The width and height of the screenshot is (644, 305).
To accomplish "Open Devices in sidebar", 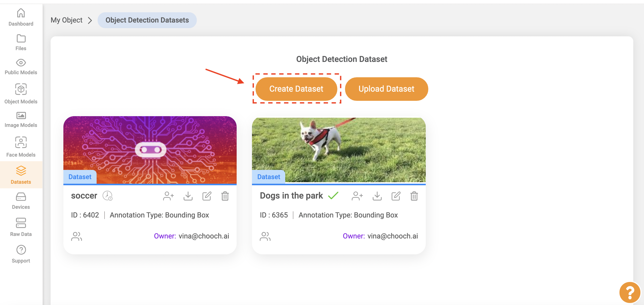I will click(x=21, y=201).
